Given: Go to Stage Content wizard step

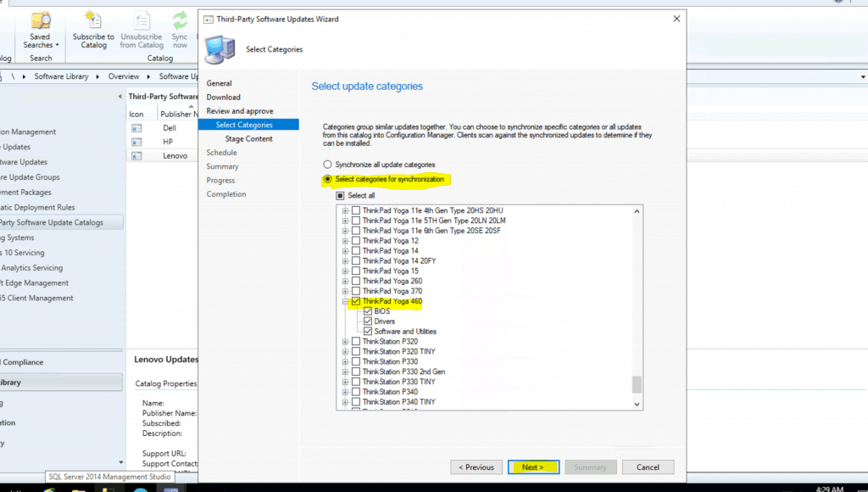Looking at the screenshot, I should tap(248, 138).
